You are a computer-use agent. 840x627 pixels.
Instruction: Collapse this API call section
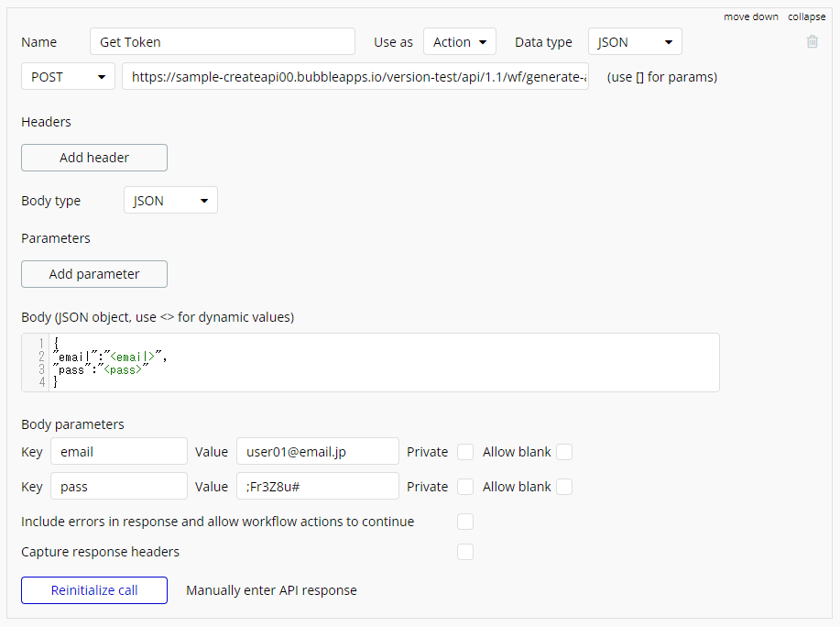tap(806, 16)
